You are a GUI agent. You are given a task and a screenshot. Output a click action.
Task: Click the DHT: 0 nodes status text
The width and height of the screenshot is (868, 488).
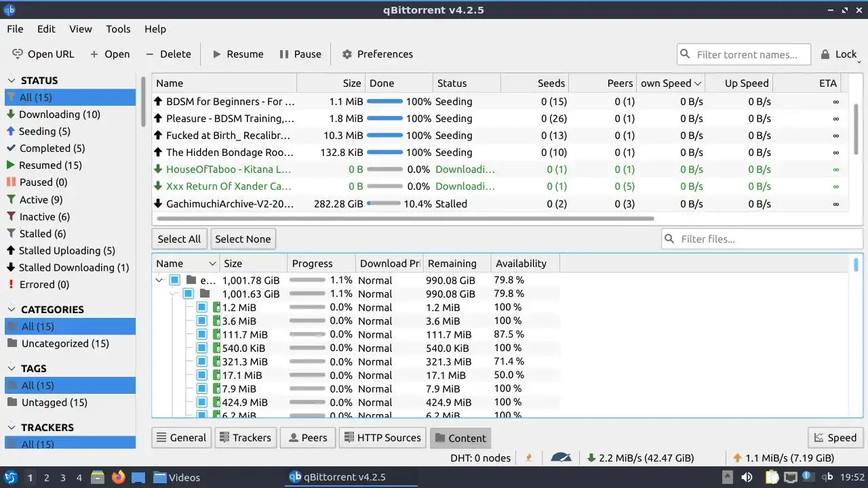480,458
